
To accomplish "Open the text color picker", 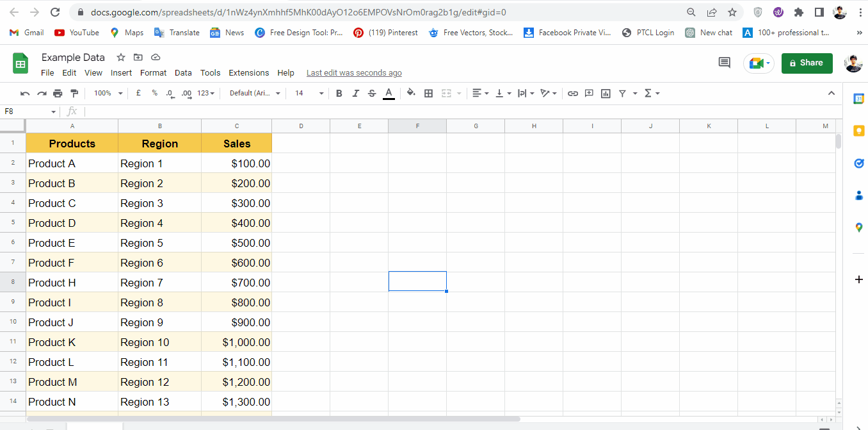I will 388,93.
